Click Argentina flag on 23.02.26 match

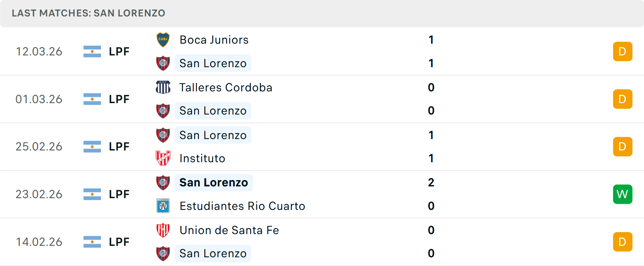coord(92,194)
